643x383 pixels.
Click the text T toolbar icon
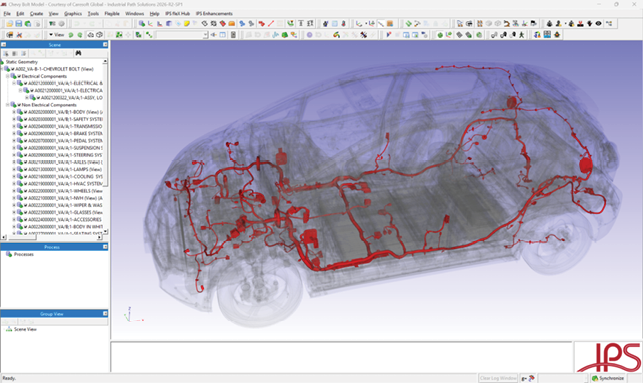click(301, 23)
